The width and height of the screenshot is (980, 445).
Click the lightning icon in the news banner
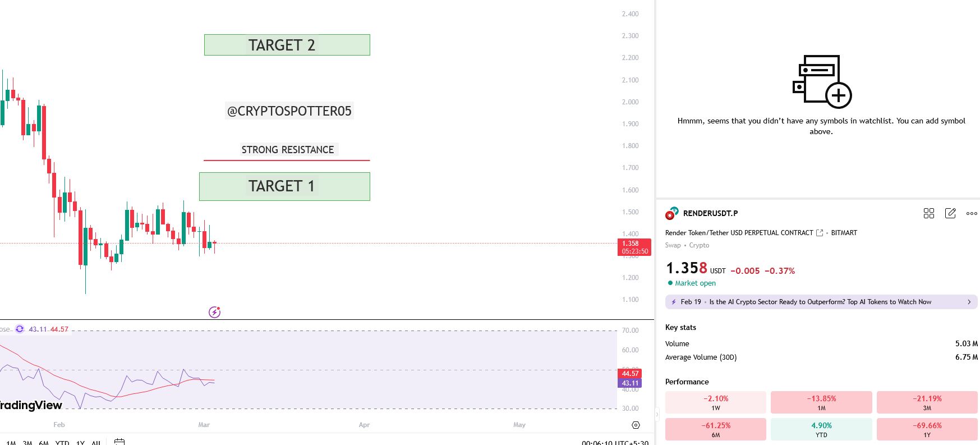click(674, 302)
